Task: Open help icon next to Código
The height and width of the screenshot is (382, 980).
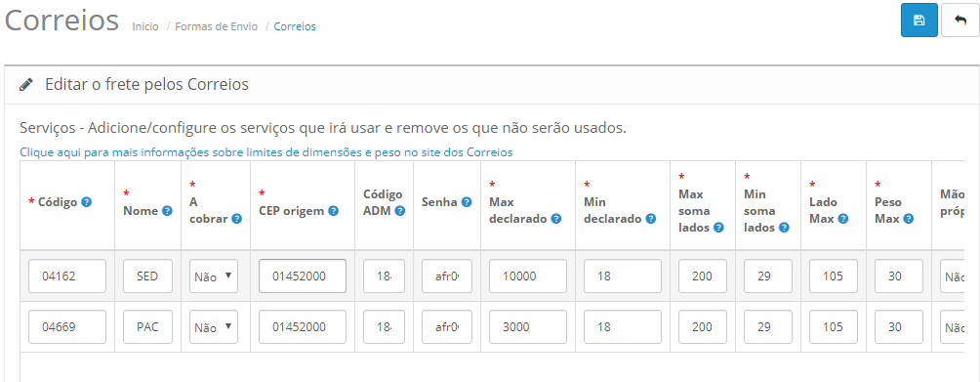Action: click(x=87, y=202)
